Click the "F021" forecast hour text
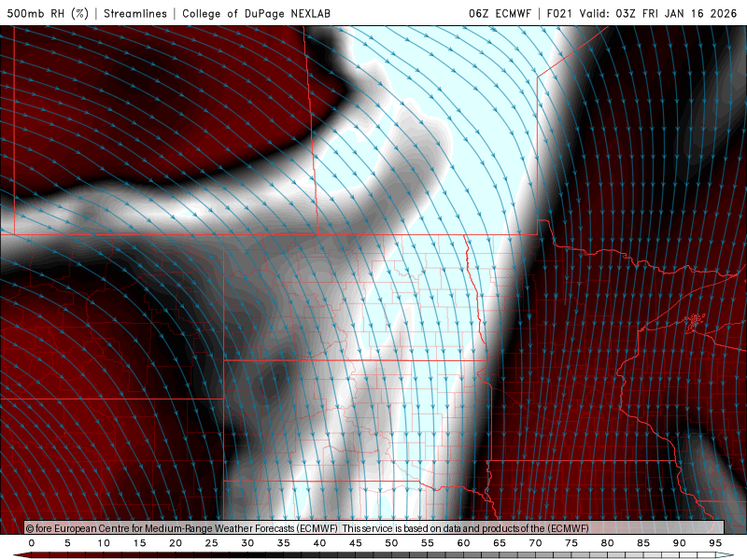Viewport: 747px width, 560px height. pyautogui.click(x=559, y=13)
